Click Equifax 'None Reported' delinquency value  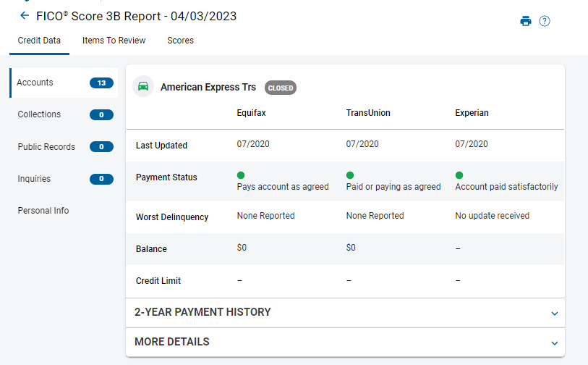(x=265, y=216)
